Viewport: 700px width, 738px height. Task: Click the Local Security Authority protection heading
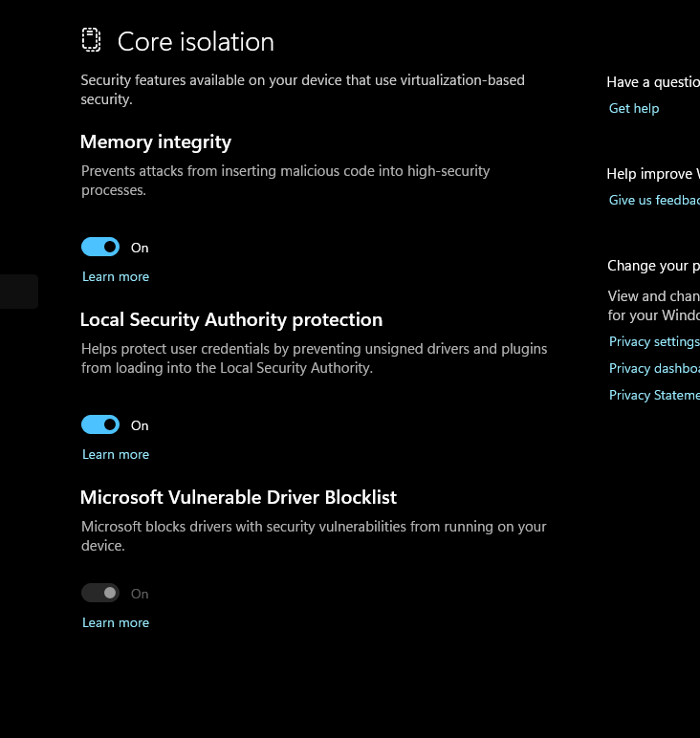click(x=231, y=320)
